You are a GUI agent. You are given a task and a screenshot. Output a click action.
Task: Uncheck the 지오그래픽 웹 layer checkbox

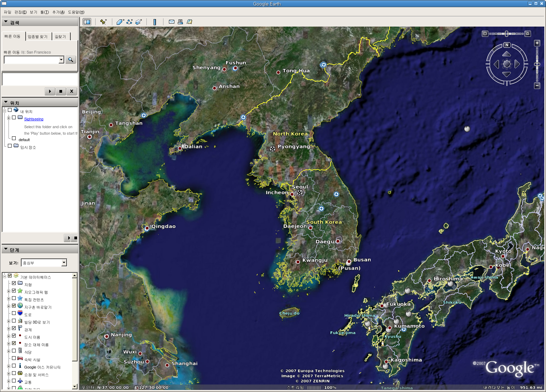pos(14,291)
